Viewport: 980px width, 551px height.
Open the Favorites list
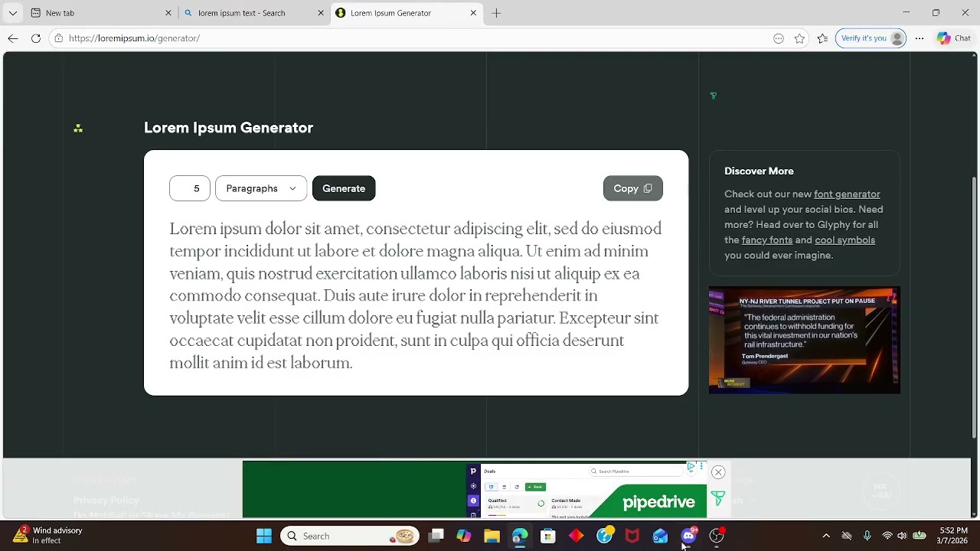tap(822, 38)
